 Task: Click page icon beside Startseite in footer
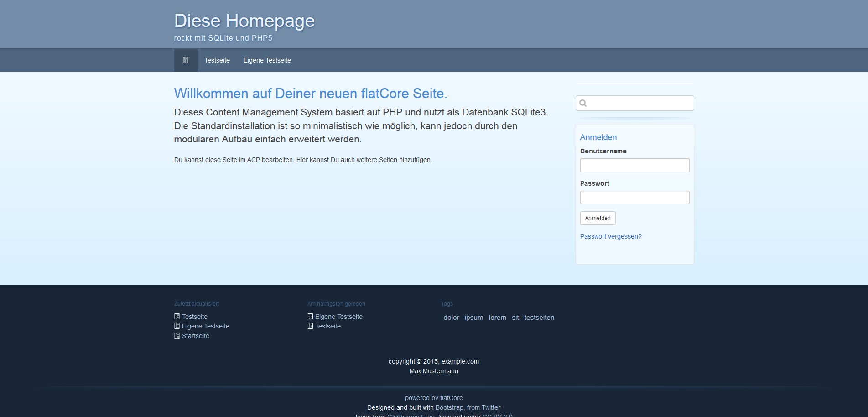point(177,336)
